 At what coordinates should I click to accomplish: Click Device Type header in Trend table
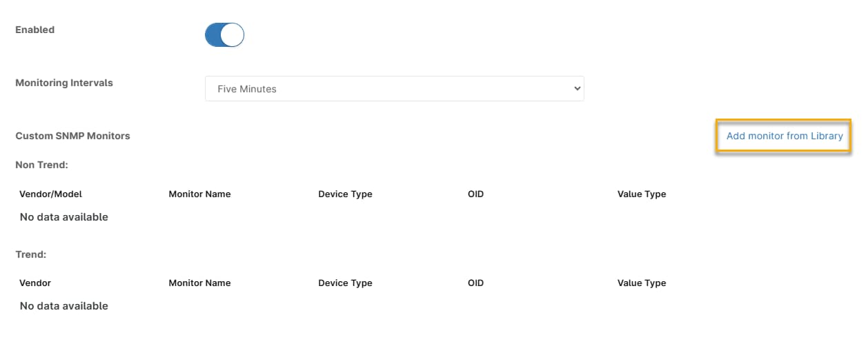(x=345, y=283)
